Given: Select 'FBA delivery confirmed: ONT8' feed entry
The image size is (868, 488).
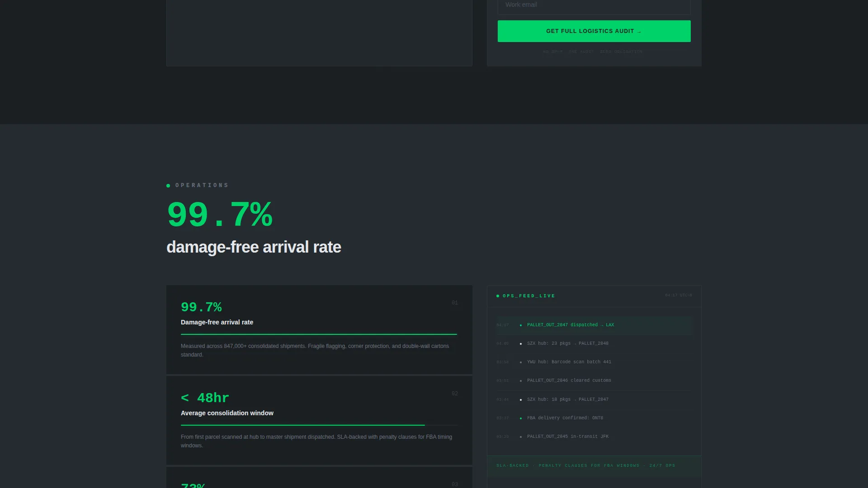Looking at the screenshot, I should [x=594, y=418].
